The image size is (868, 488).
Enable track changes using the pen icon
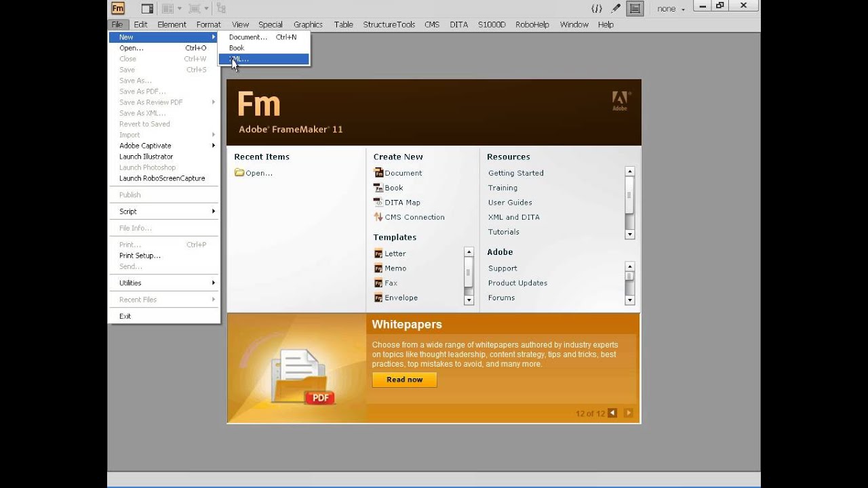coord(614,7)
